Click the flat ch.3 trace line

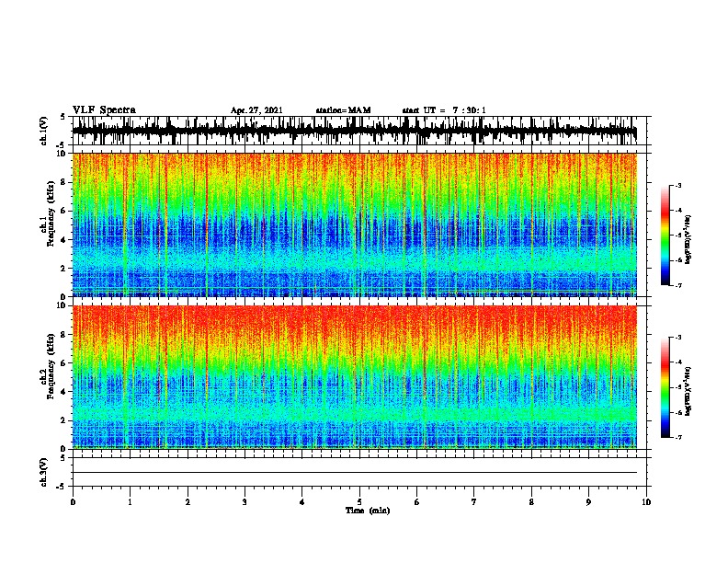[354, 473]
